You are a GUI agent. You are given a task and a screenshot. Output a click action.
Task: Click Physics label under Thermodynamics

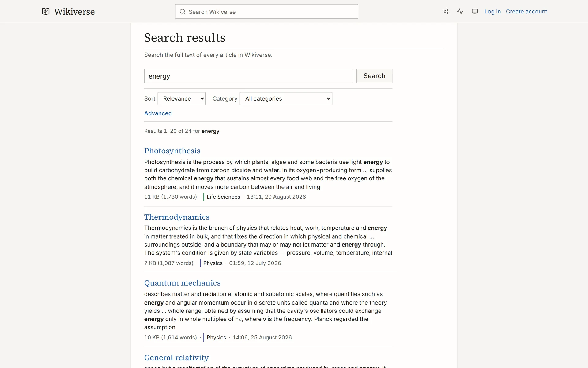(213, 263)
